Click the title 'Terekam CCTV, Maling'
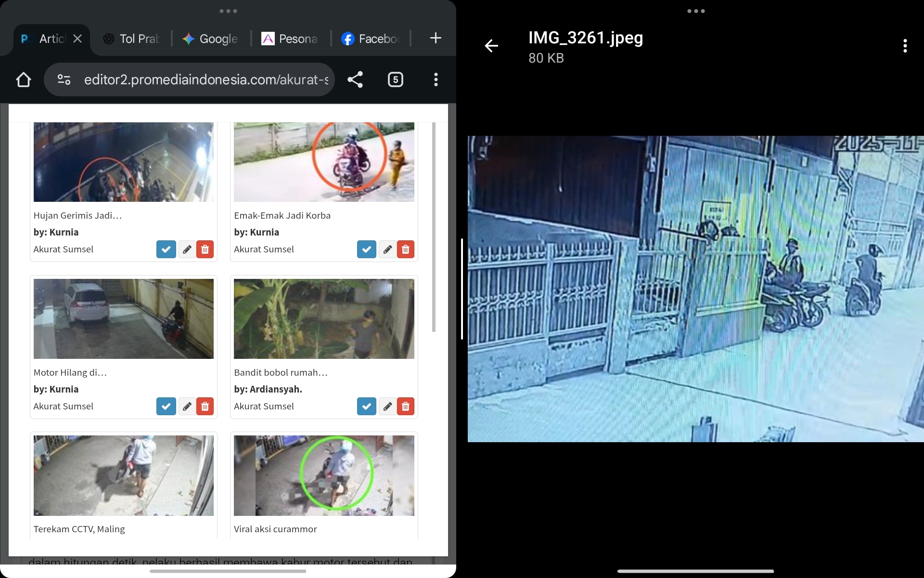The image size is (924, 578). [79, 529]
